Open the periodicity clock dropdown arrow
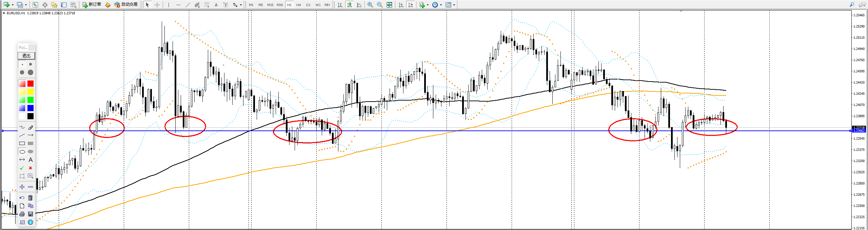The image size is (868, 230). 441,5
